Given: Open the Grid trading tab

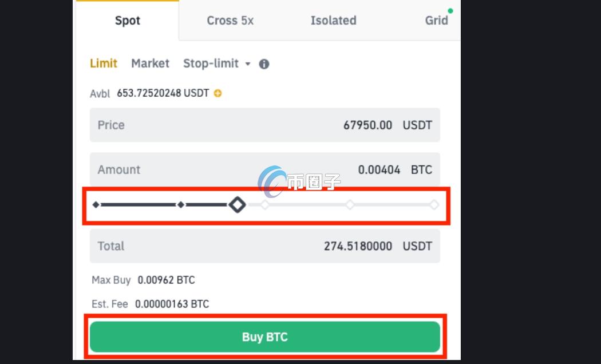Looking at the screenshot, I should (436, 21).
